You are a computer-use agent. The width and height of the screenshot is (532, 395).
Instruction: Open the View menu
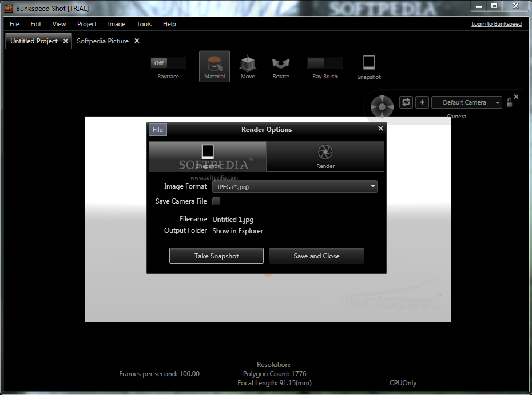pos(59,24)
